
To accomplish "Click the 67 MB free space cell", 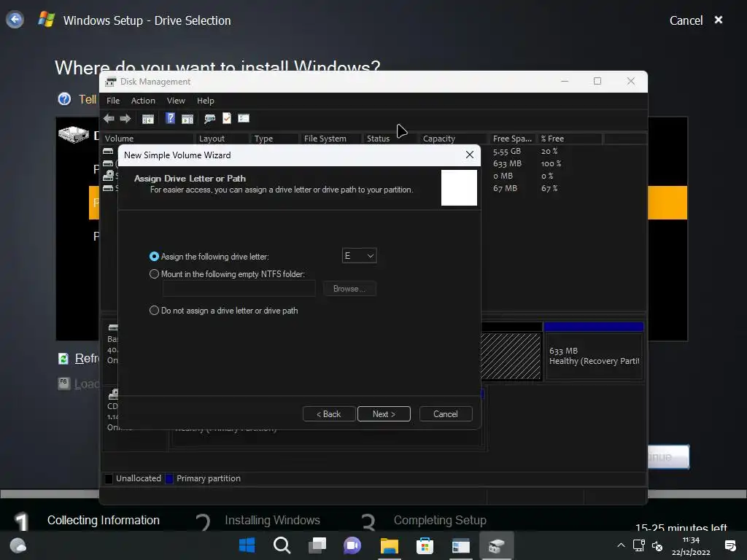I will (x=505, y=188).
